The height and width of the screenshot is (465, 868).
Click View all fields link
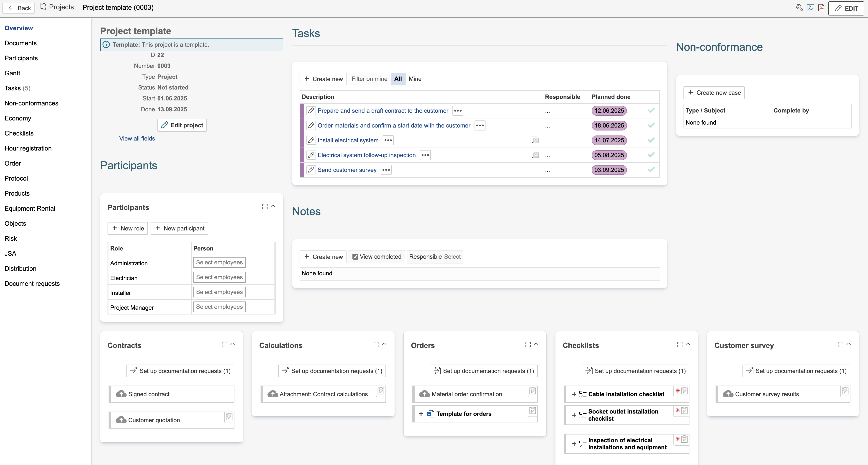coord(137,138)
